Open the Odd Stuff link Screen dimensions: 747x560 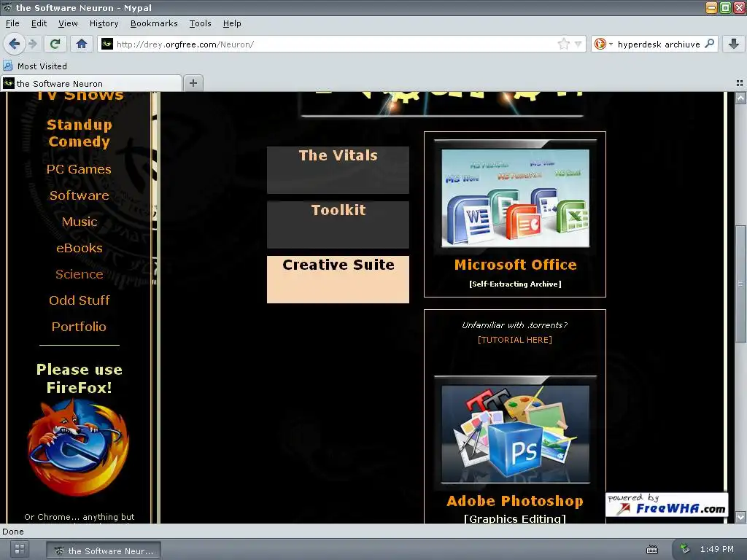pos(80,300)
